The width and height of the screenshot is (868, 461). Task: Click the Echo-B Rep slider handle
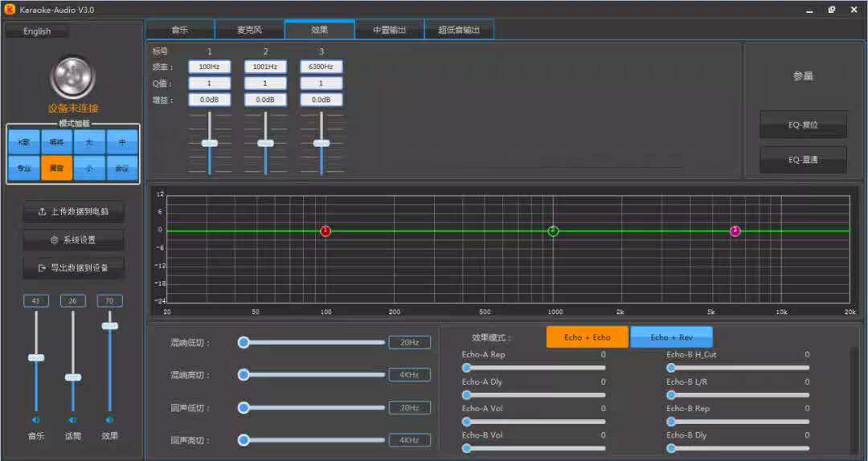tap(671, 422)
